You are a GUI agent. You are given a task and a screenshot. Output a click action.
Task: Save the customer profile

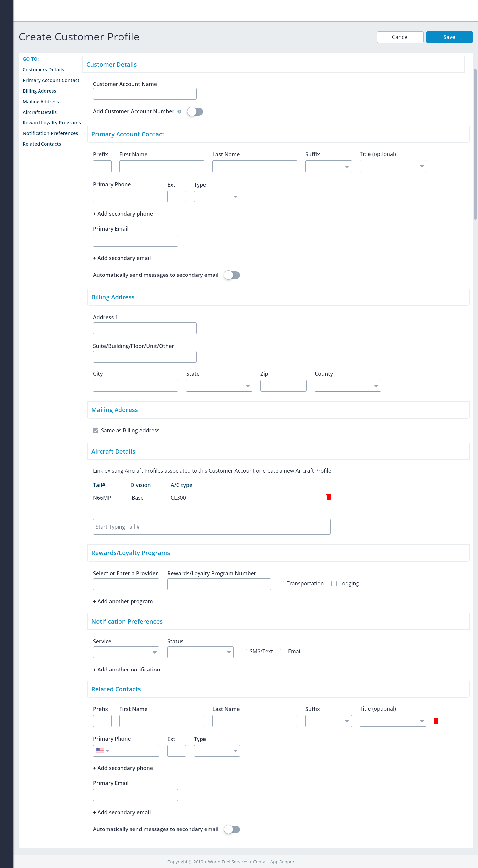click(449, 37)
